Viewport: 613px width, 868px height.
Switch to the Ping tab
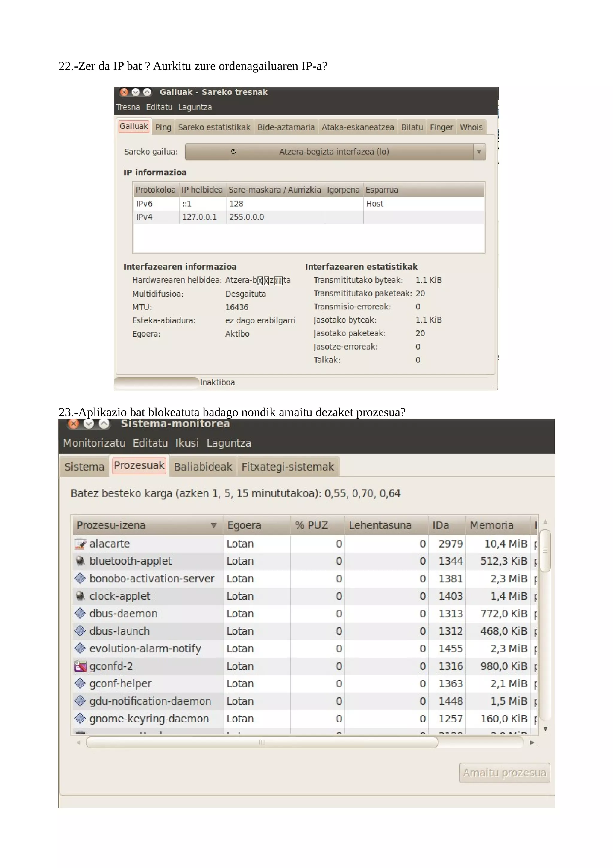163,127
